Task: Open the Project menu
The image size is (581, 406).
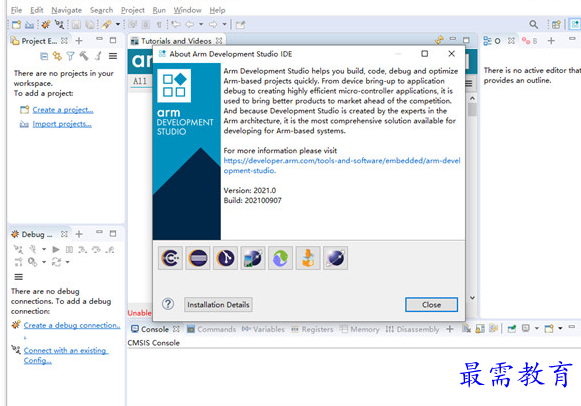Action: click(x=133, y=10)
